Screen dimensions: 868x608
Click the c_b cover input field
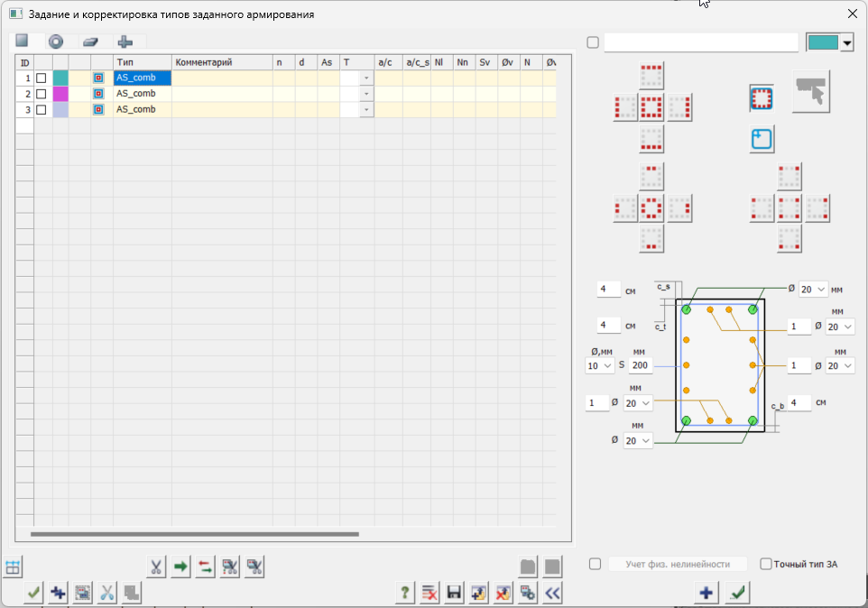[x=799, y=402]
